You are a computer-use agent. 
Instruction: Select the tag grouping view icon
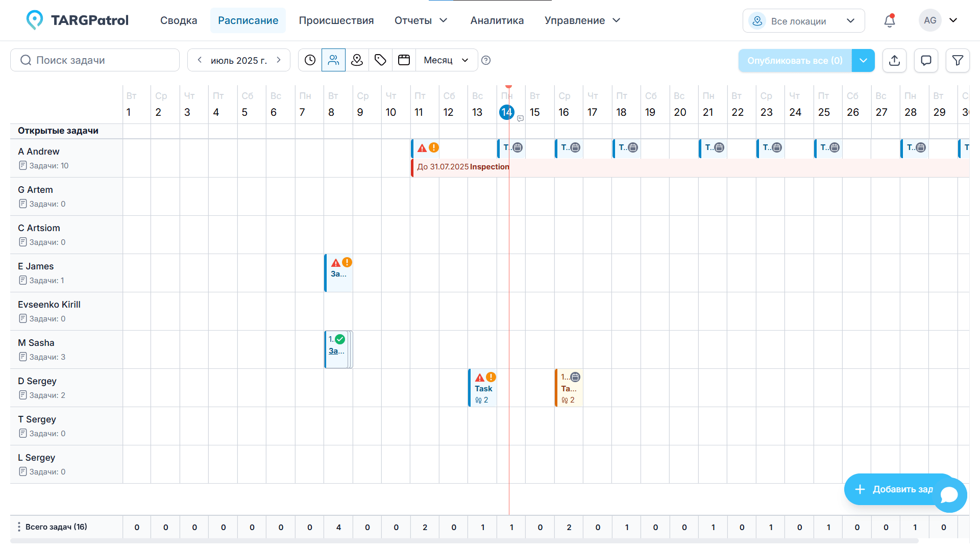(x=380, y=60)
